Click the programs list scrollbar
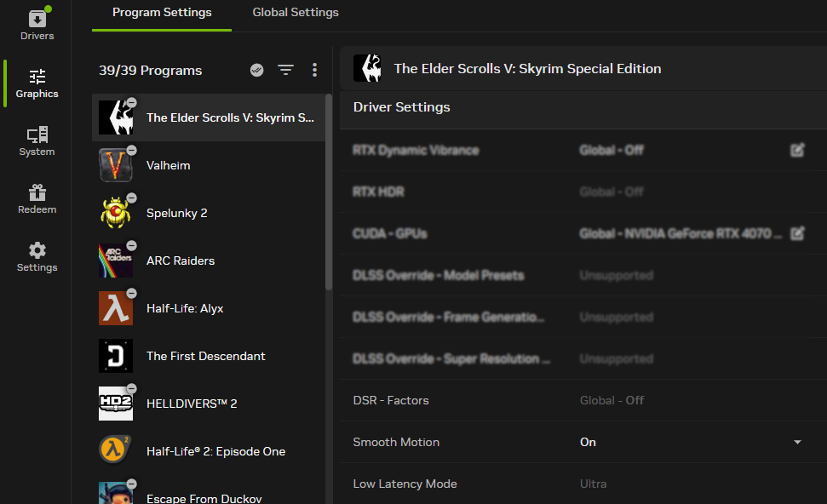This screenshot has height=504, width=827. [329, 192]
